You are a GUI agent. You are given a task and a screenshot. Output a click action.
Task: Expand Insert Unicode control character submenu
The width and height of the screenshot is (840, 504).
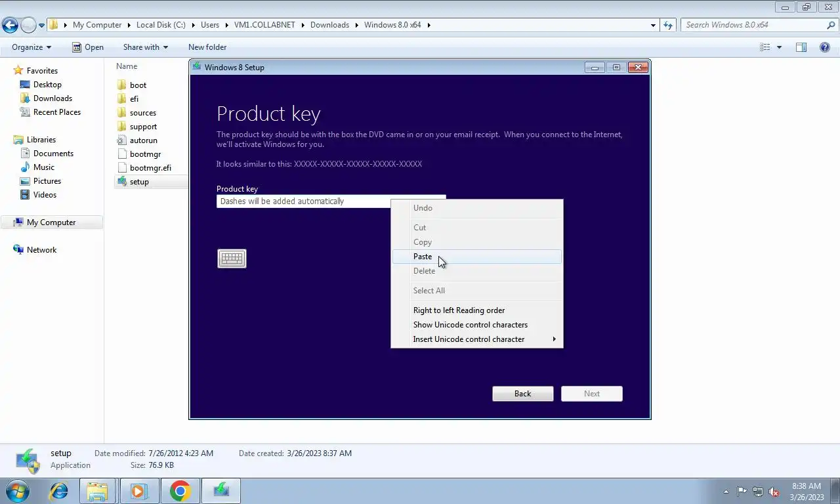coord(476,339)
